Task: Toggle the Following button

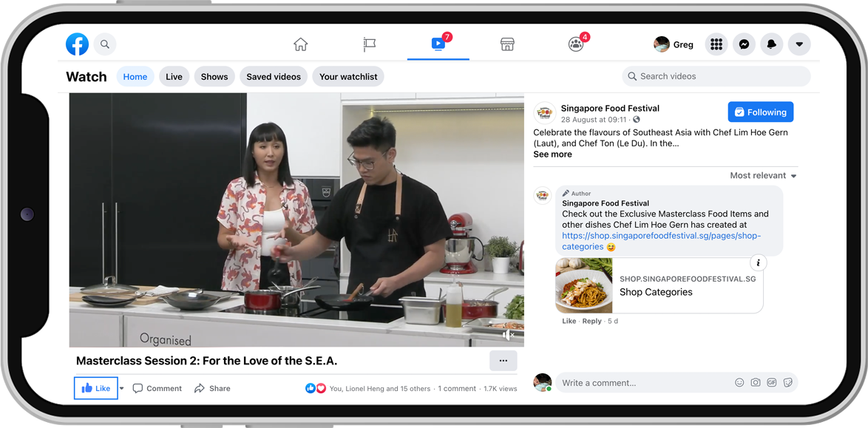Action: pyautogui.click(x=760, y=112)
